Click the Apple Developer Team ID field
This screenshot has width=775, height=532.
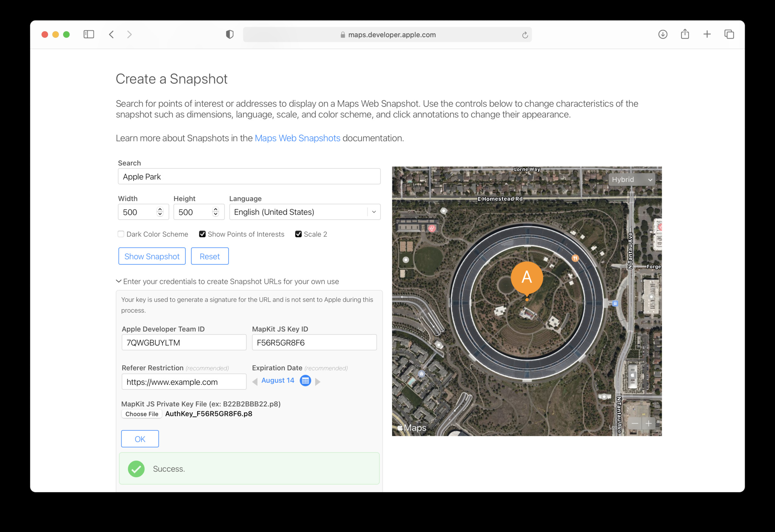[184, 343]
